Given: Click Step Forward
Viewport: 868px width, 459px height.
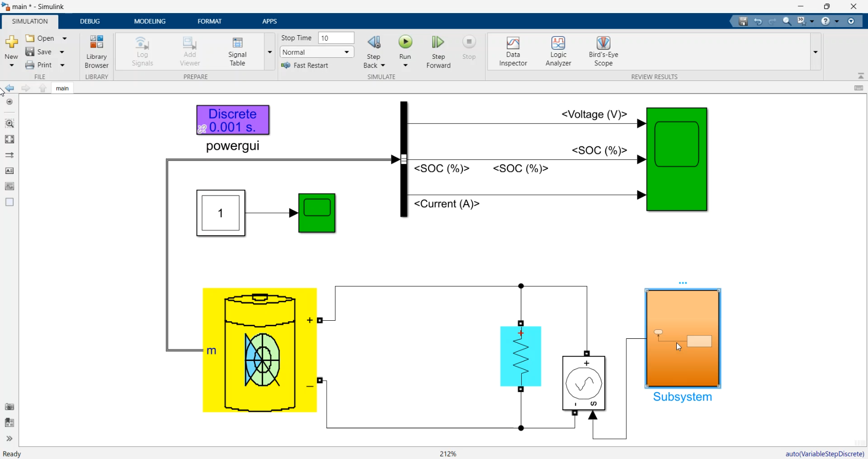Looking at the screenshot, I should click(x=438, y=51).
